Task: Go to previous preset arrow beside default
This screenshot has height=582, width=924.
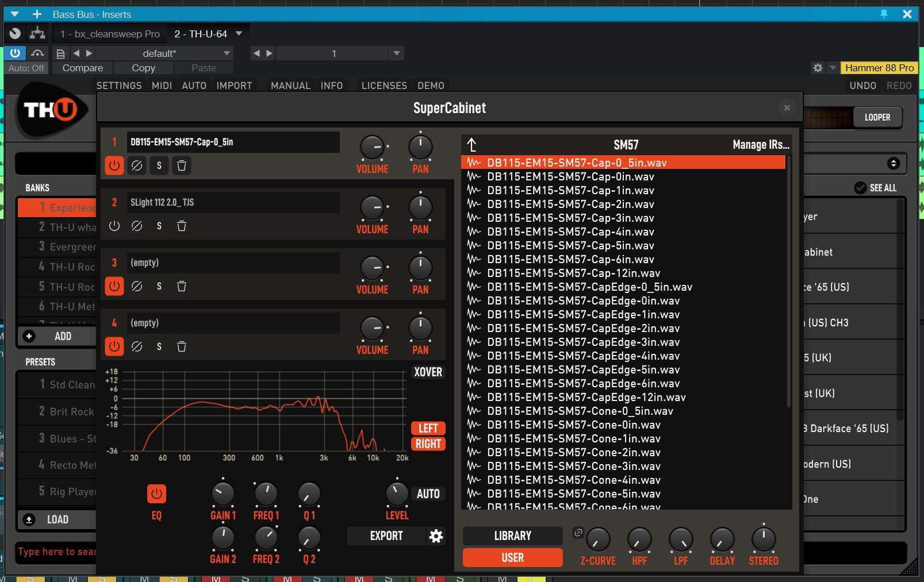Action: [76, 53]
